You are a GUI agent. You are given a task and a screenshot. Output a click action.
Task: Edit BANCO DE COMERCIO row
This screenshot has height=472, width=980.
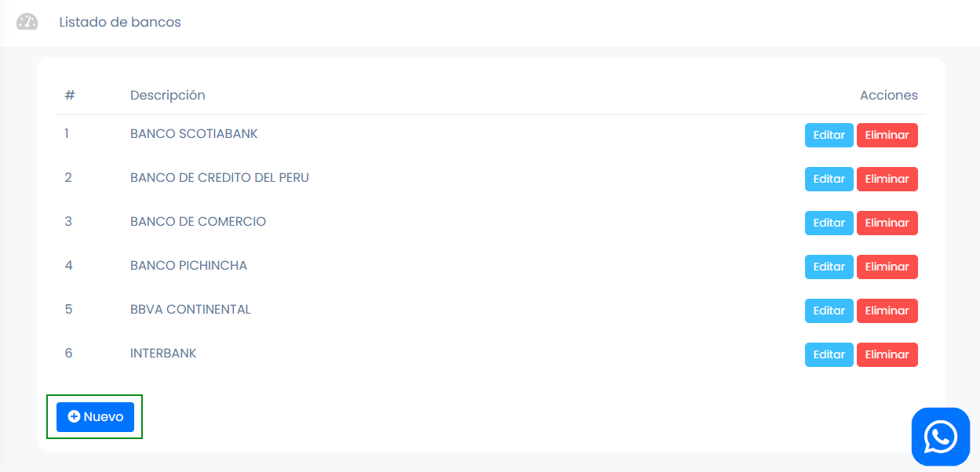tap(829, 223)
